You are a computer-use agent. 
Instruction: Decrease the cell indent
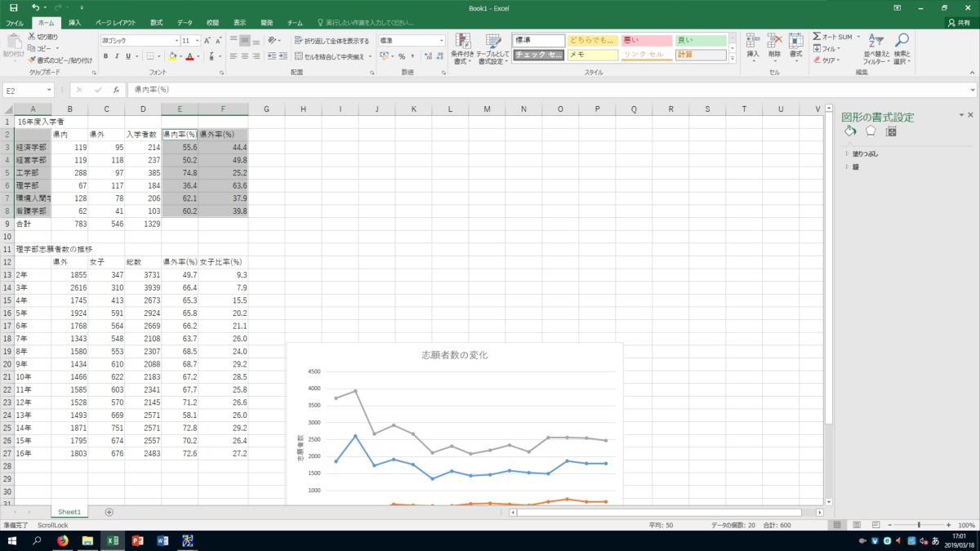click(x=272, y=56)
